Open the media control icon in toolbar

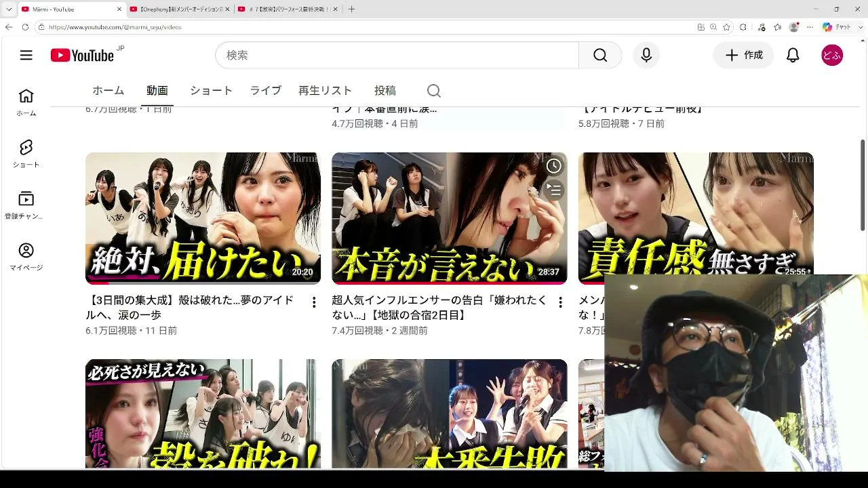pyautogui.click(x=762, y=27)
